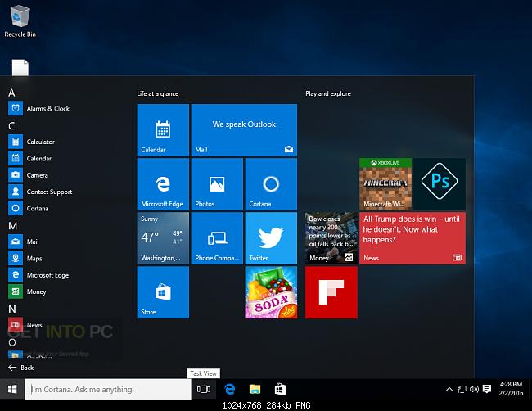Screen dimensions: 532x411
Task: Jump via letter A header in app list
Action: [x=11, y=93]
